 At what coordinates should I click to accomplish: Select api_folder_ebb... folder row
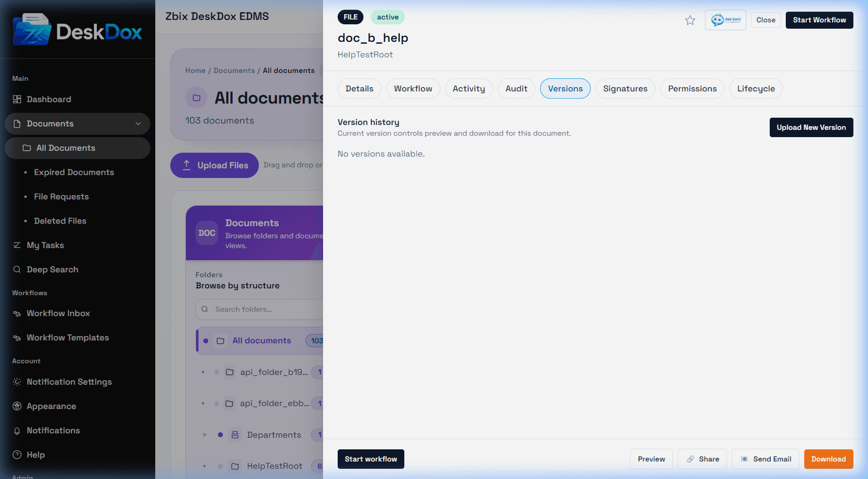[x=260, y=403]
